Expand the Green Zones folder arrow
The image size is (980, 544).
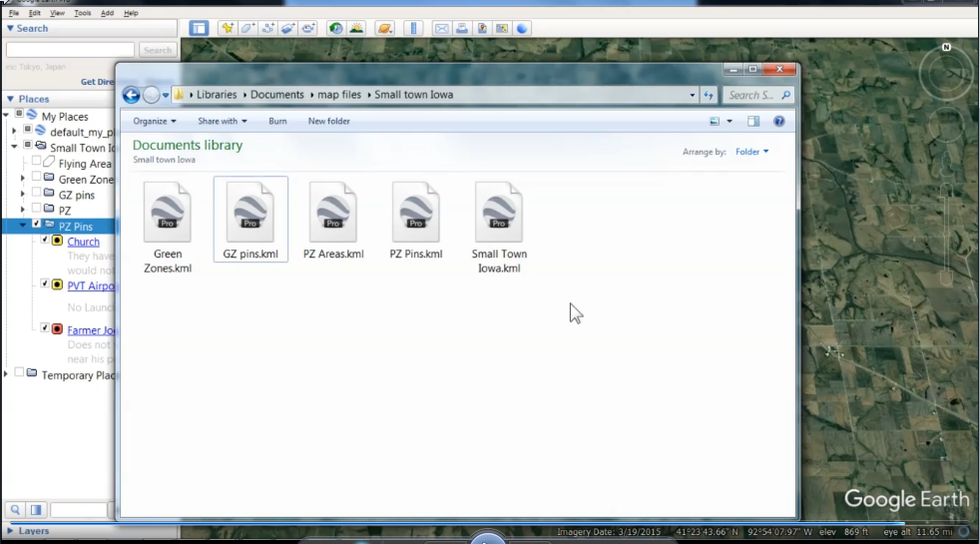(x=23, y=179)
